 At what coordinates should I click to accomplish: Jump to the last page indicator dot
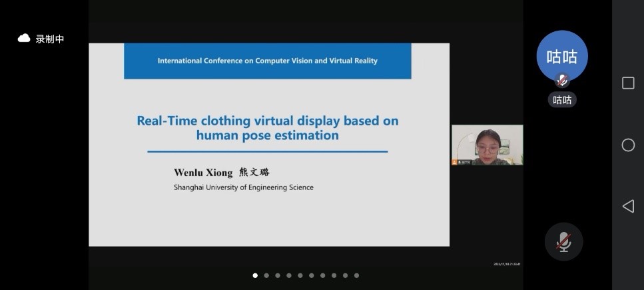356,275
